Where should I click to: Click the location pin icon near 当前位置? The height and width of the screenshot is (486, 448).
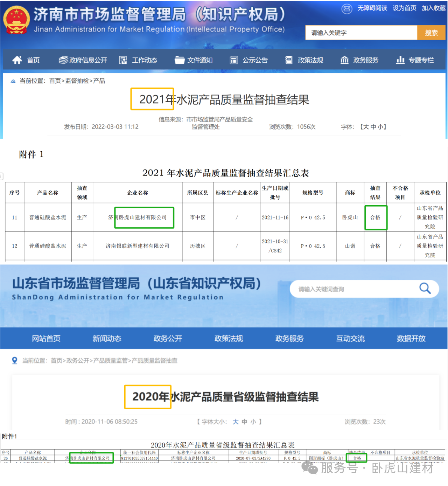coord(15,360)
